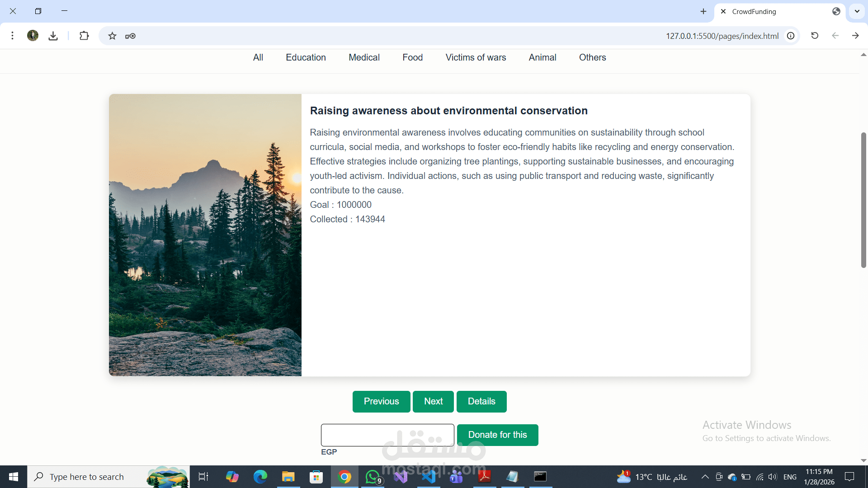Open WhatsApp from the taskbar

click(x=372, y=477)
